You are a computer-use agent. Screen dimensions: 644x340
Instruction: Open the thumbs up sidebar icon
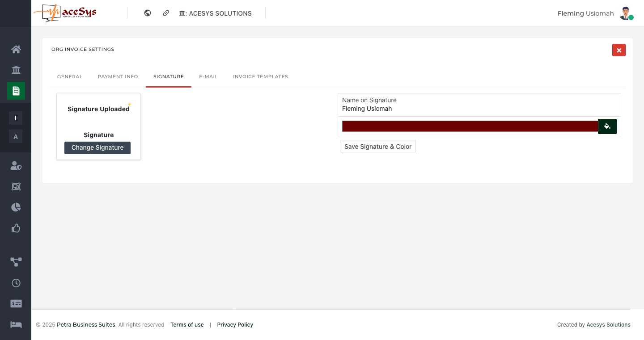click(16, 228)
